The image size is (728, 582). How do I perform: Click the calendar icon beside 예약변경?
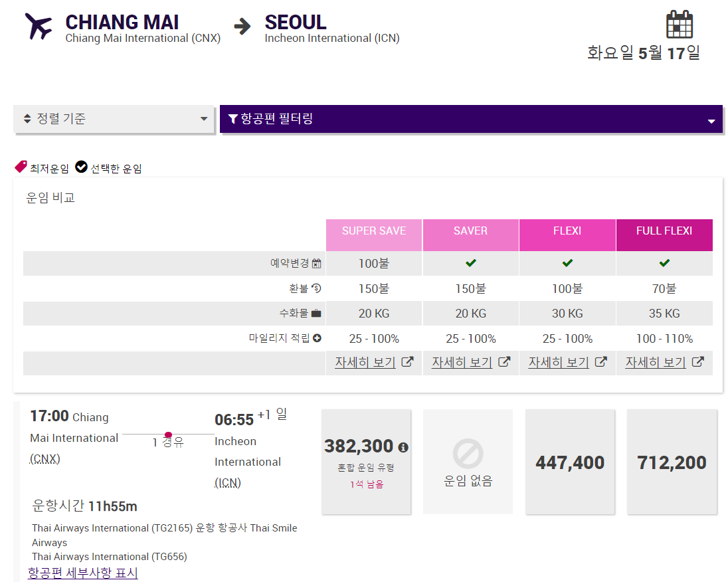click(x=317, y=263)
